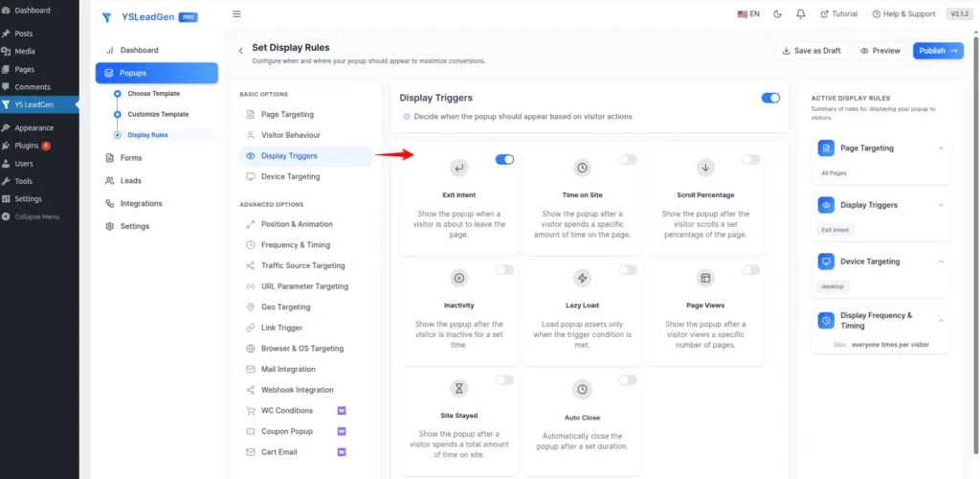Viewport: 980px width, 479px height.
Task: Collapse the Device Targeting rule summary chevron
Action: [941, 262]
